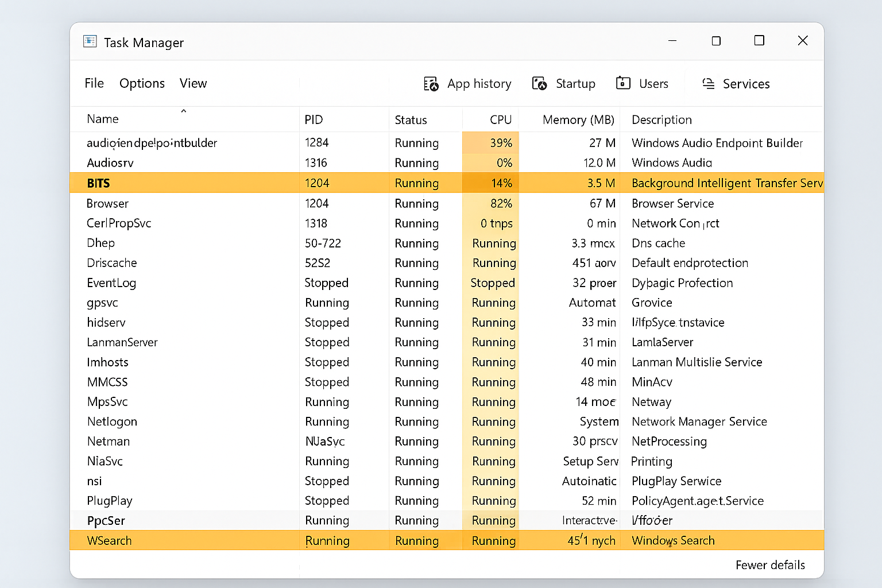This screenshot has height=588, width=882.
Task: Click Network Manager Service description
Action: point(699,421)
